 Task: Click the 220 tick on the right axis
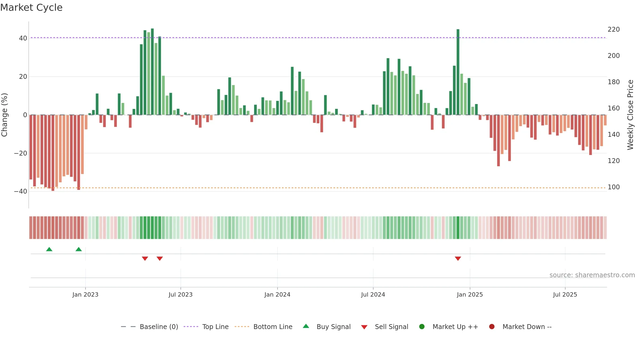[x=614, y=29]
